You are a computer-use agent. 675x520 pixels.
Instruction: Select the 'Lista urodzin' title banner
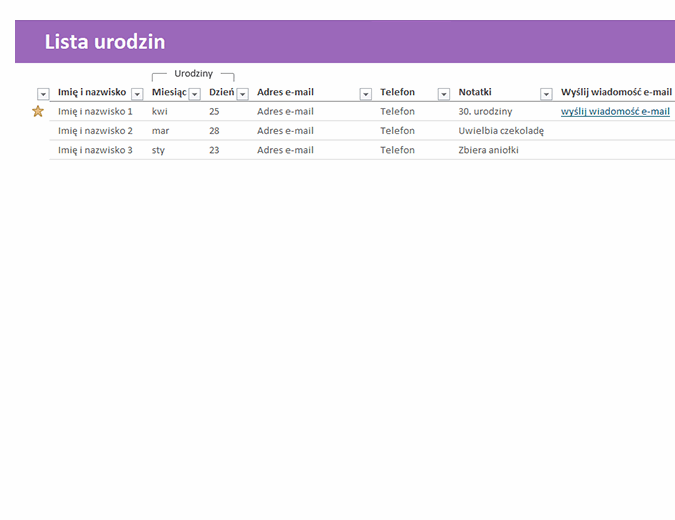pyautogui.click(x=105, y=42)
